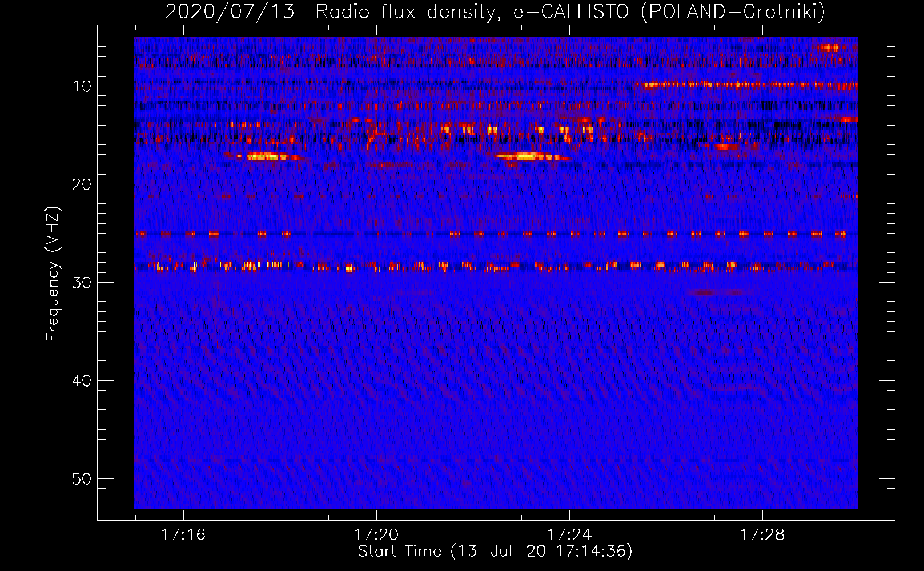Click the Start Time axis caption
The height and width of the screenshot is (571, 924).
tap(495, 552)
